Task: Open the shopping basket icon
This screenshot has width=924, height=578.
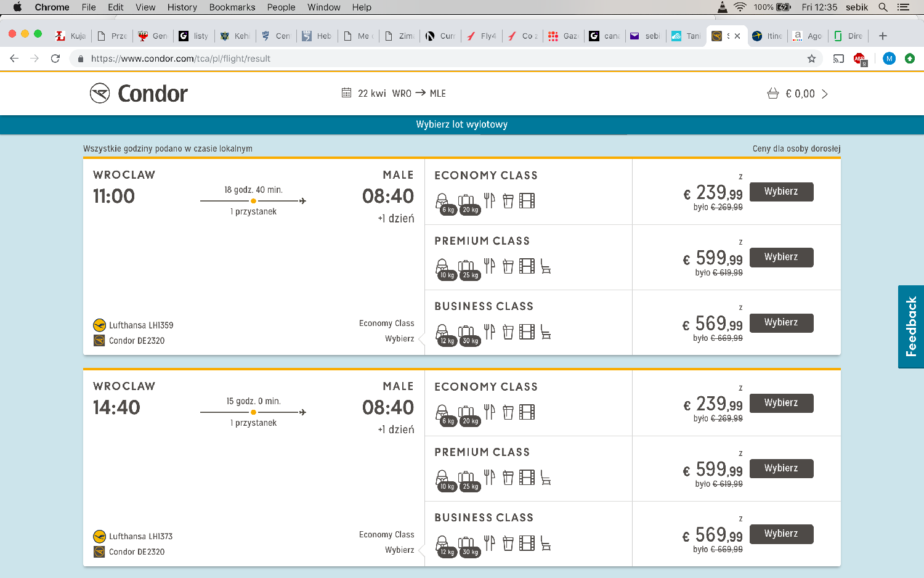Action: click(x=773, y=94)
